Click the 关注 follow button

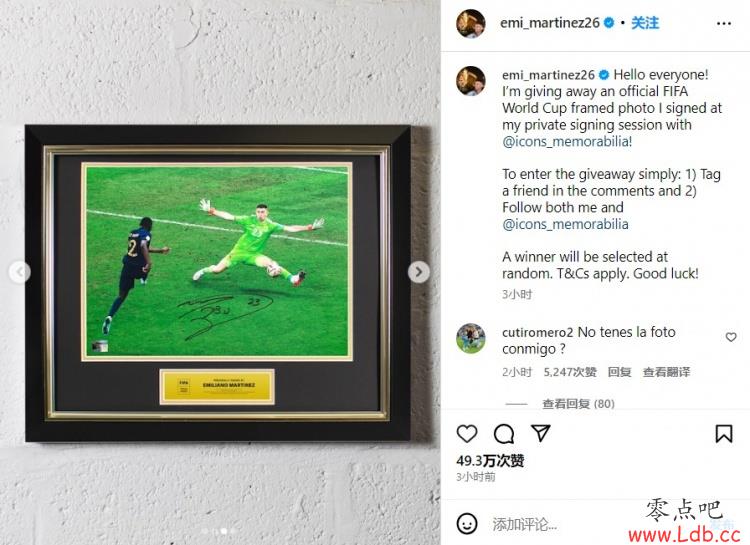coord(645,22)
